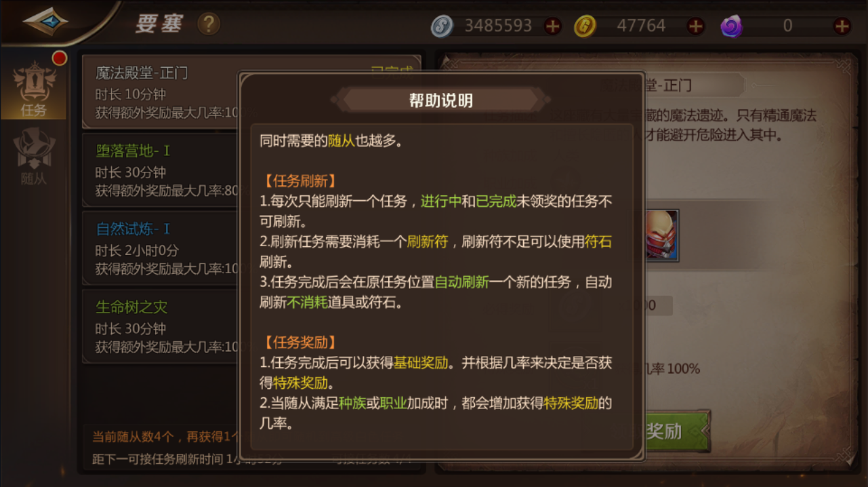868x487 pixels.
Task: Add silver coins with plus button
Action: coord(553,26)
